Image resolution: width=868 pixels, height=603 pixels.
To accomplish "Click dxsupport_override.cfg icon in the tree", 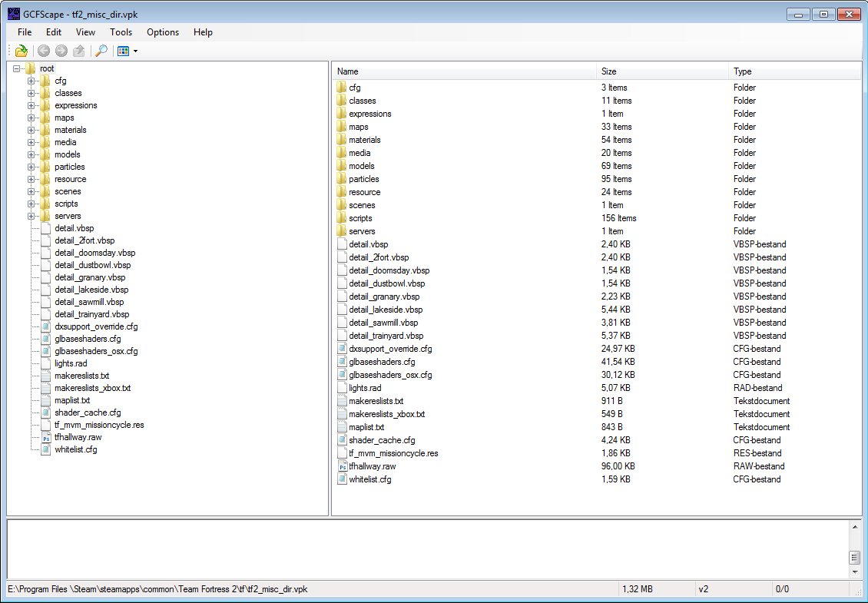I will [45, 326].
